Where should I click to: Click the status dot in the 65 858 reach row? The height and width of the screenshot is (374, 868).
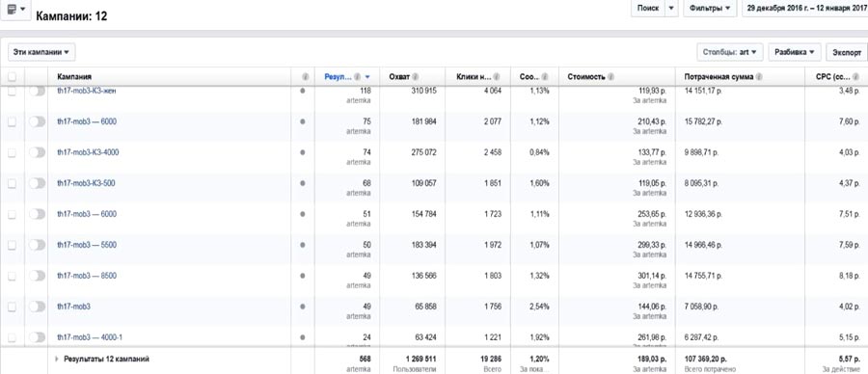pos(302,306)
